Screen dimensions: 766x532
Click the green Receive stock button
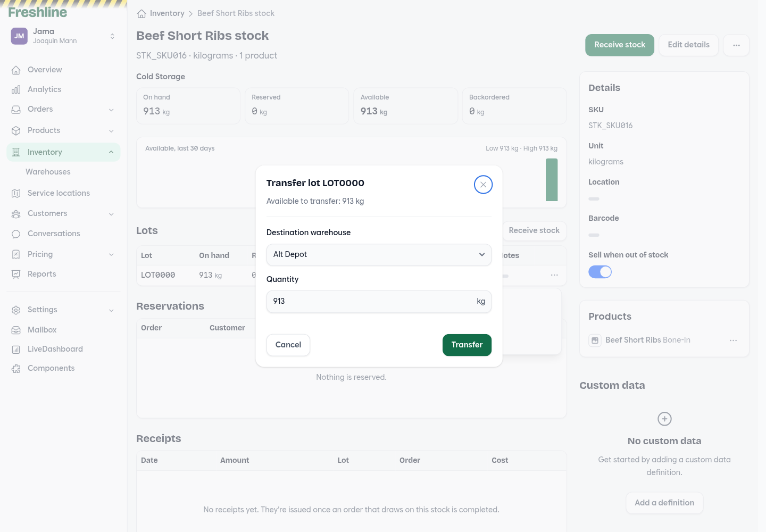(620, 45)
